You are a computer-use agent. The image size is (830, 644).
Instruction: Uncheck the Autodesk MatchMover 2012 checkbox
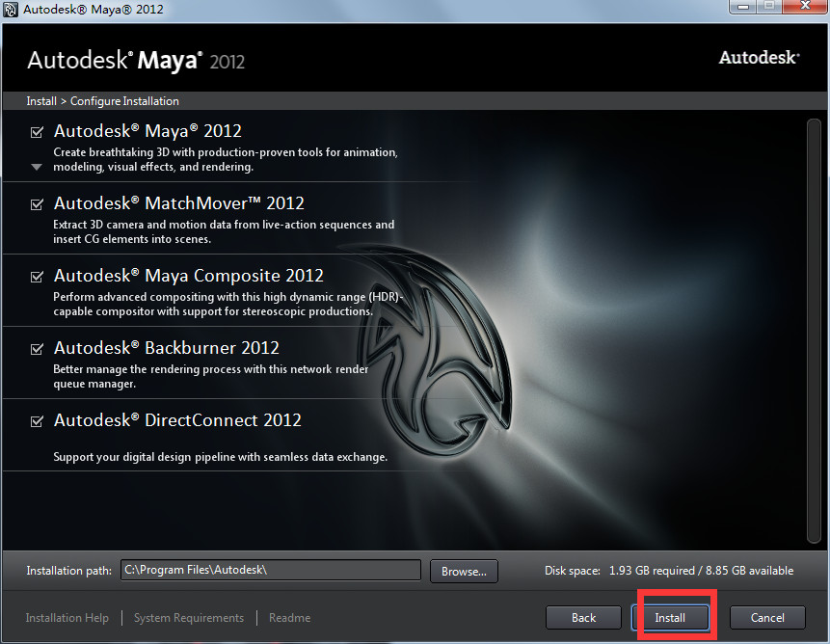point(37,204)
